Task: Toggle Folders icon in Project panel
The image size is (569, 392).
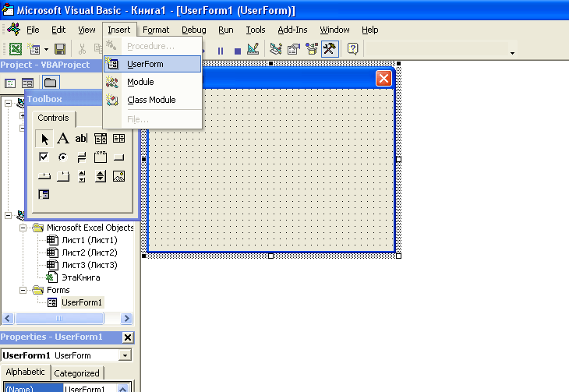Action: [x=51, y=83]
